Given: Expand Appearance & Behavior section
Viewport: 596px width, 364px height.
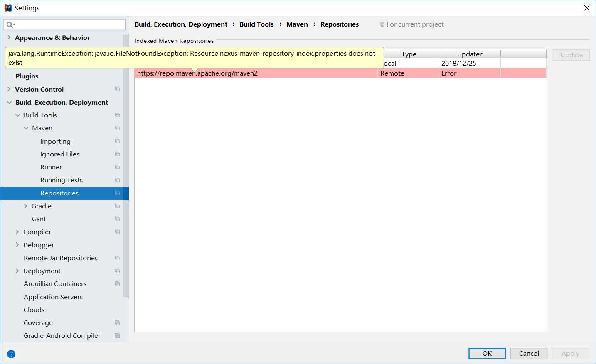Looking at the screenshot, I should pos(9,37).
